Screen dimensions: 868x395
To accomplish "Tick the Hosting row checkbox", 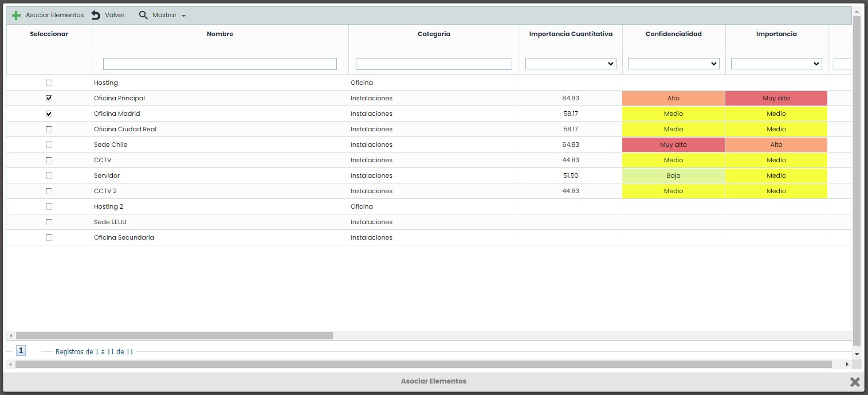I will (x=49, y=83).
